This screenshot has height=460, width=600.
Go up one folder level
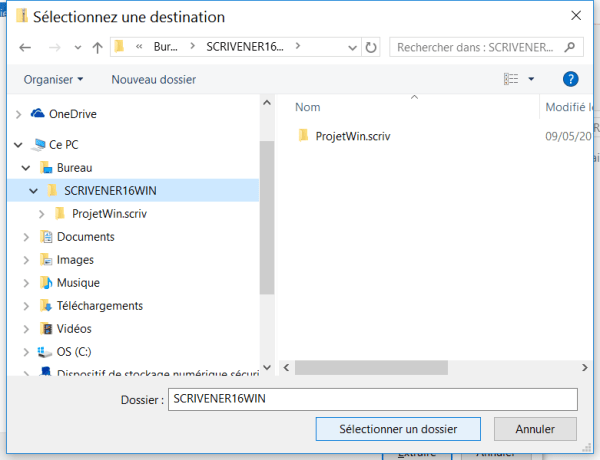98,47
